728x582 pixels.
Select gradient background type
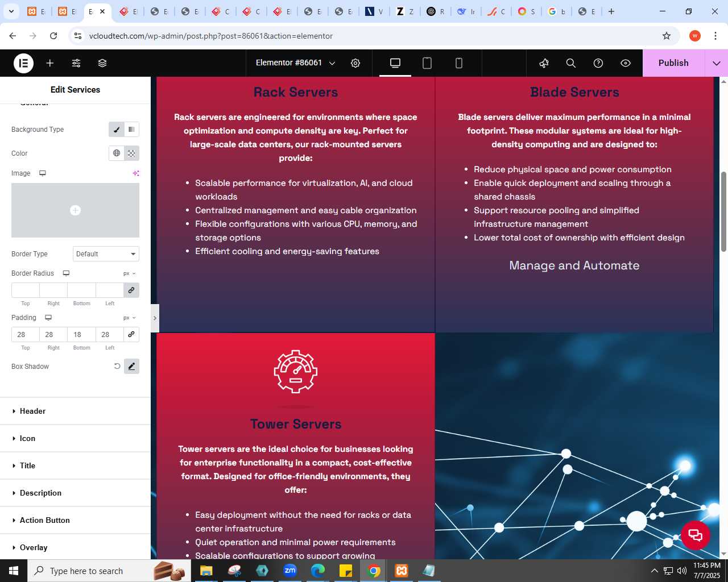[132, 130]
